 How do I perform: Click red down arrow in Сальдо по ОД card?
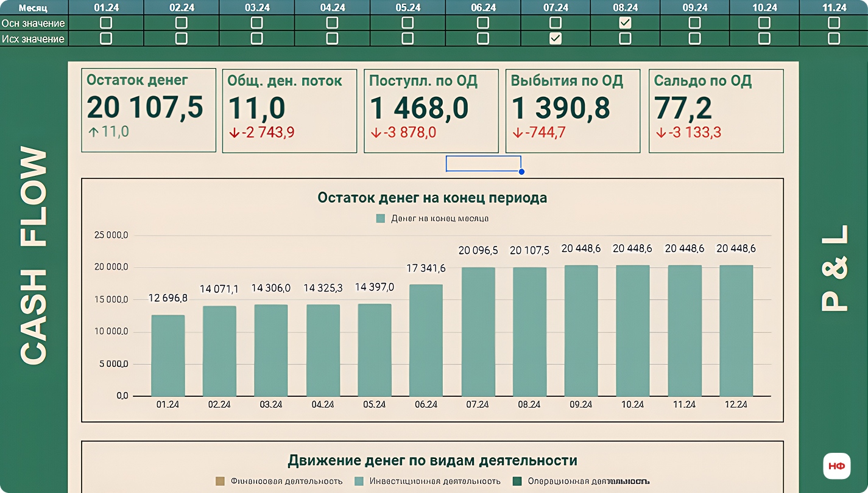(x=660, y=132)
